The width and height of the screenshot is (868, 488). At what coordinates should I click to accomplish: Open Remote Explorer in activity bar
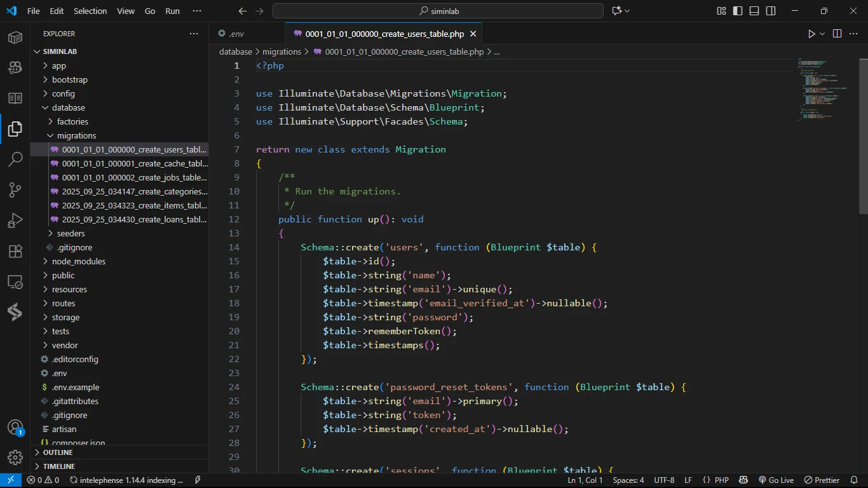click(15, 281)
